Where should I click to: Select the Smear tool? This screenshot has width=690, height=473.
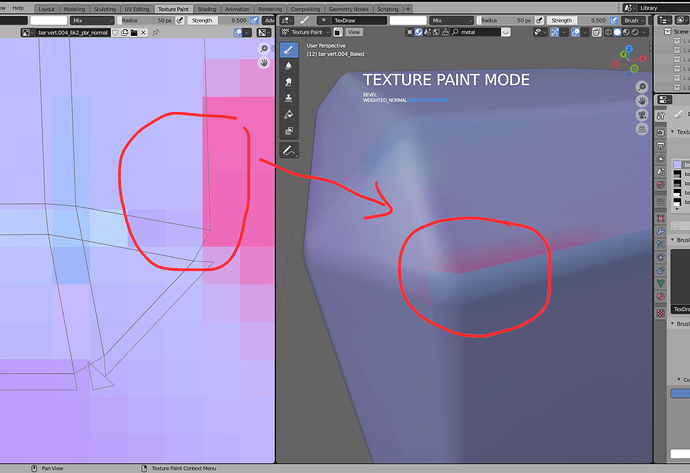coord(289,82)
